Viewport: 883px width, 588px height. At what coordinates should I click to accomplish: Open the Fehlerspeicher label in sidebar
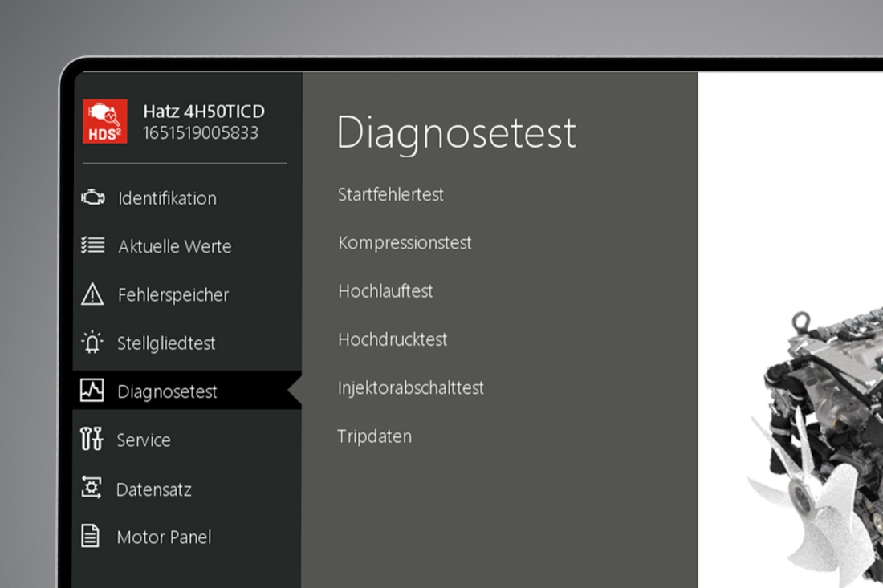coord(173,295)
